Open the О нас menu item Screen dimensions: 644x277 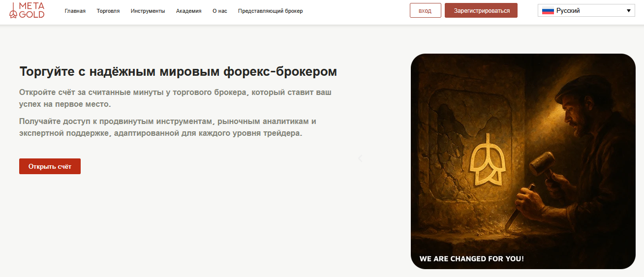(x=220, y=11)
